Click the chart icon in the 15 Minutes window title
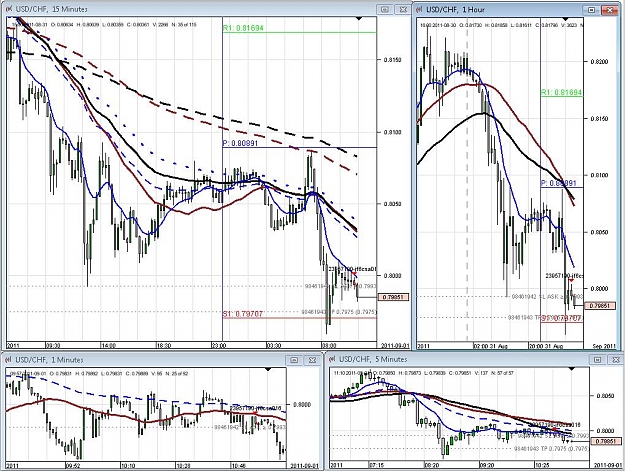This screenshot has height=471, width=625. [x=8, y=8]
